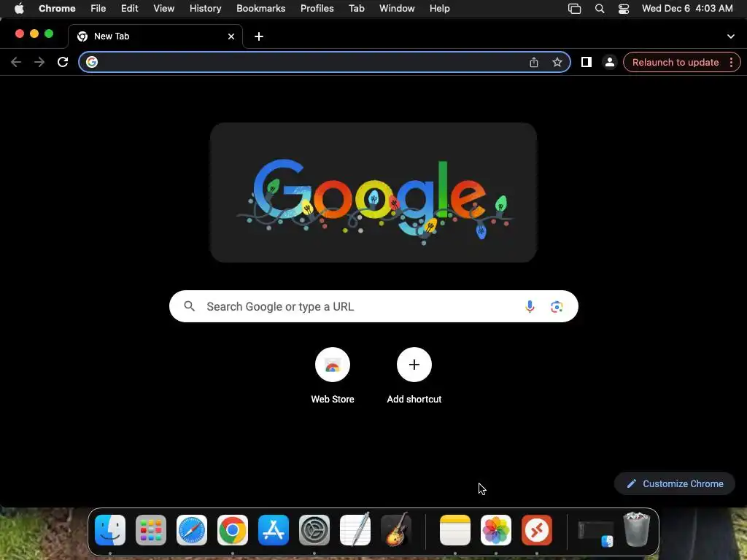This screenshot has width=747, height=560.
Task: Reload the page with the refresh icon
Action: 63,62
